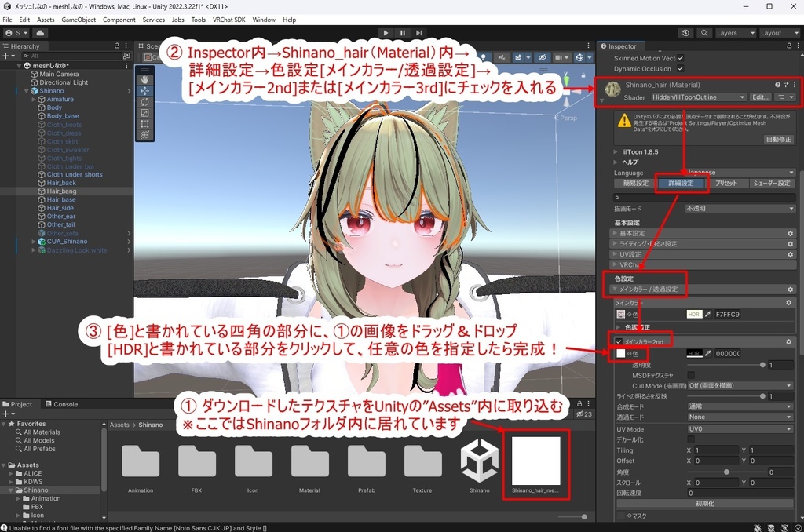Select the Rotate tool in the scene toolbar
Viewport: 804px width, 532px height.
pyautogui.click(x=145, y=101)
